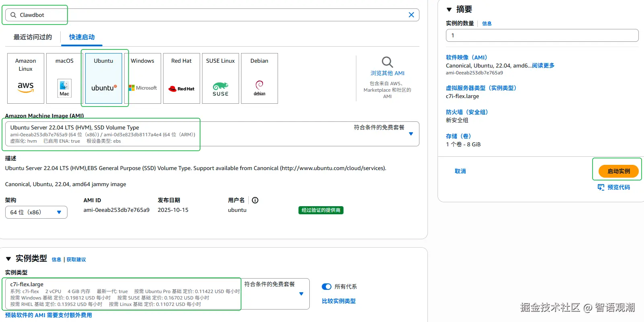Click the browse AMI magnifier icon
The width and height of the screenshot is (644, 322).
point(387,62)
